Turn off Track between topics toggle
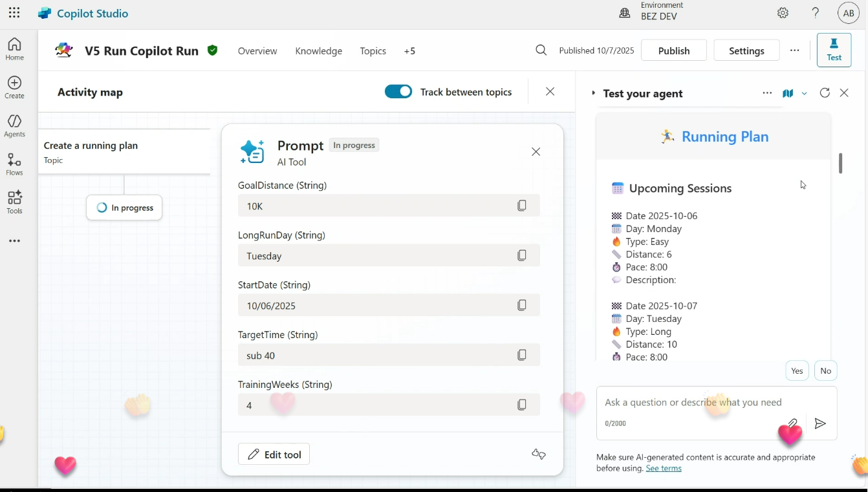The height and width of the screenshot is (492, 868). tap(398, 92)
